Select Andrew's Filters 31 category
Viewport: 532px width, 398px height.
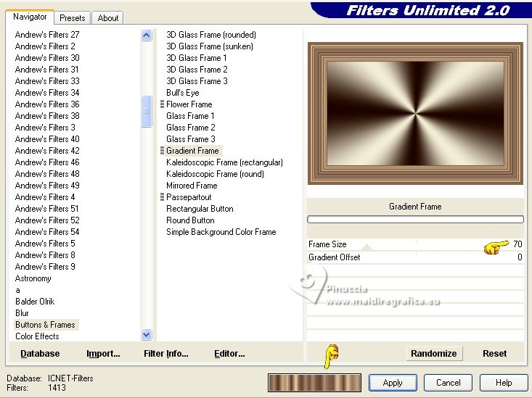click(47, 70)
